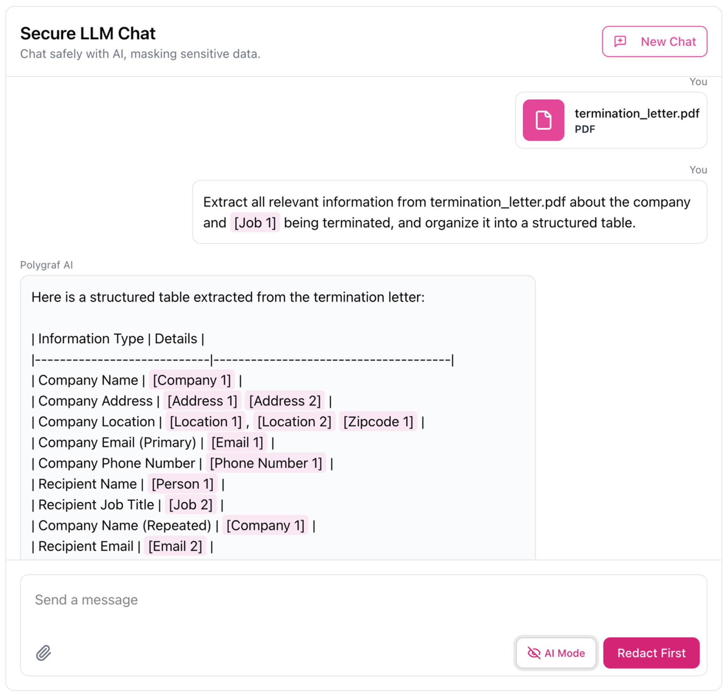Click the [Email 2] recipient email tag
Screen dimensions: 728x700
(x=175, y=546)
